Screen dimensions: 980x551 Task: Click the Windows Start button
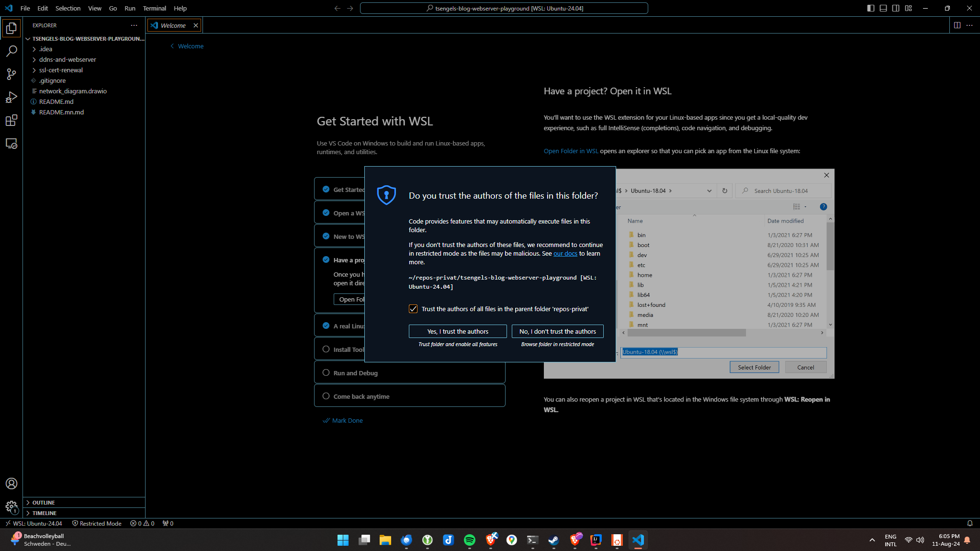[343, 540]
